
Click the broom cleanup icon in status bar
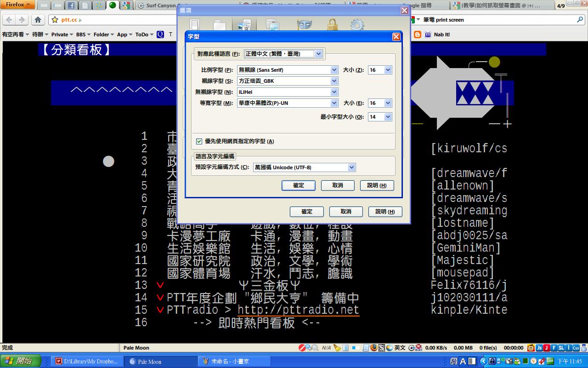coord(337,348)
